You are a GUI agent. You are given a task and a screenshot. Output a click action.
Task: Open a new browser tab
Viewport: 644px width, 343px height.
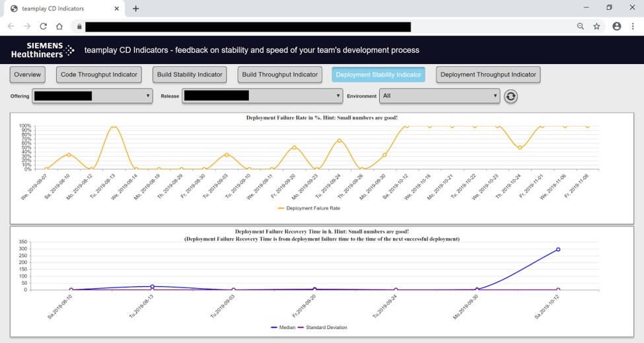coord(136,8)
